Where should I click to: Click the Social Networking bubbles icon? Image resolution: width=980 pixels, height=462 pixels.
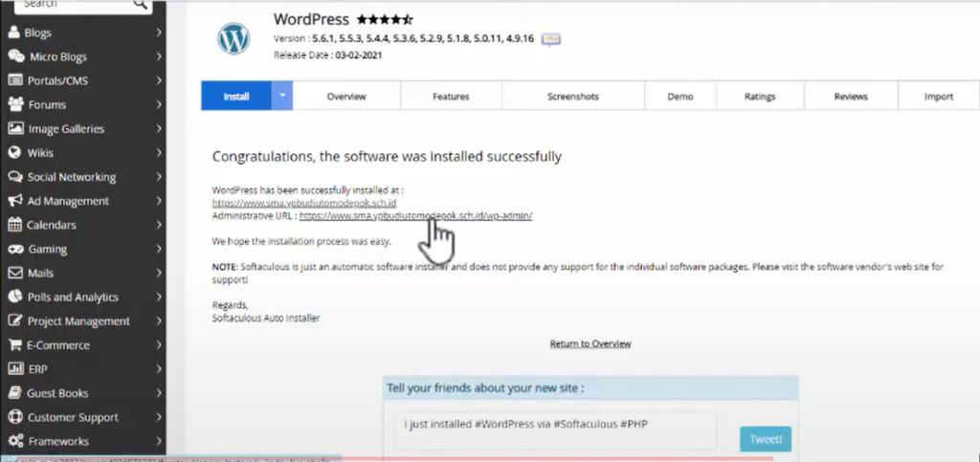[x=15, y=177]
